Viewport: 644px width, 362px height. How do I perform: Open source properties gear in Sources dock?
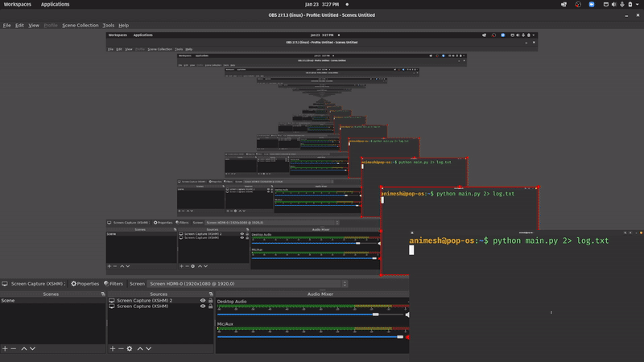(x=130, y=348)
